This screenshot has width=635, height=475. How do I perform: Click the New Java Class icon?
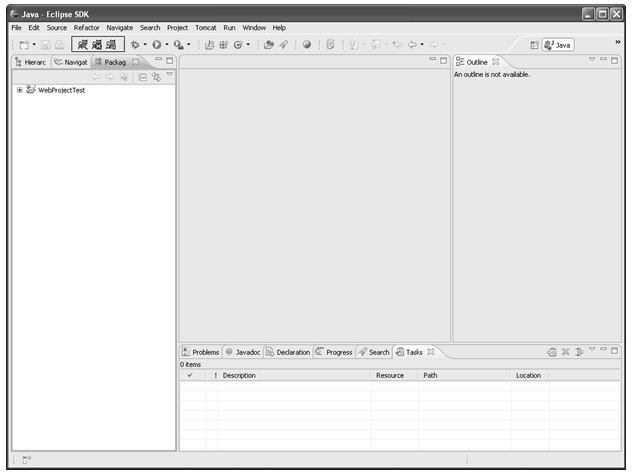point(238,45)
